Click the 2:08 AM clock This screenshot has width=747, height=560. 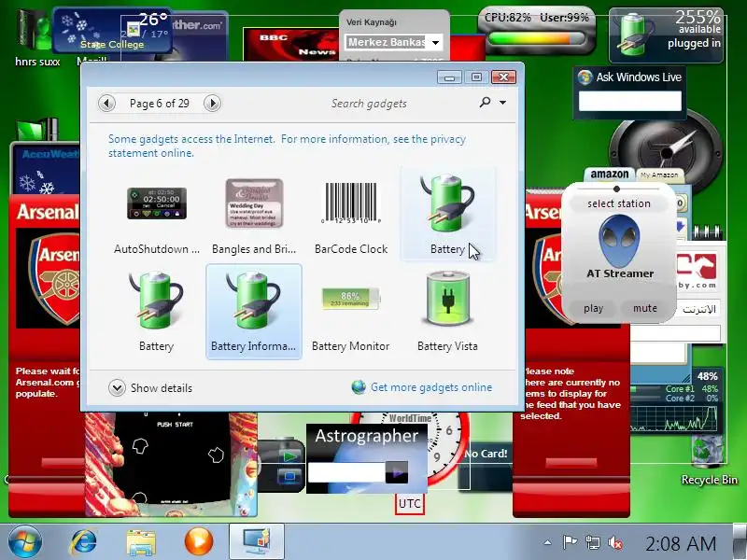point(681,543)
